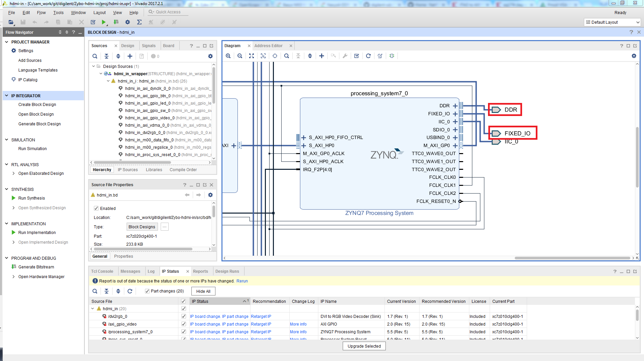The height and width of the screenshot is (361, 644).
Task: Switch to the Address Editor tab
Action: click(x=269, y=46)
